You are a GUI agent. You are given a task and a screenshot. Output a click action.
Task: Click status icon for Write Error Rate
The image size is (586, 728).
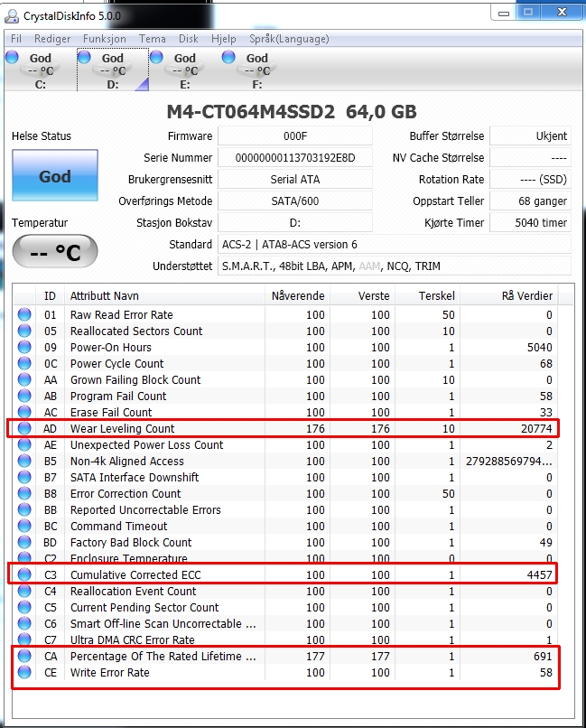click(24, 672)
